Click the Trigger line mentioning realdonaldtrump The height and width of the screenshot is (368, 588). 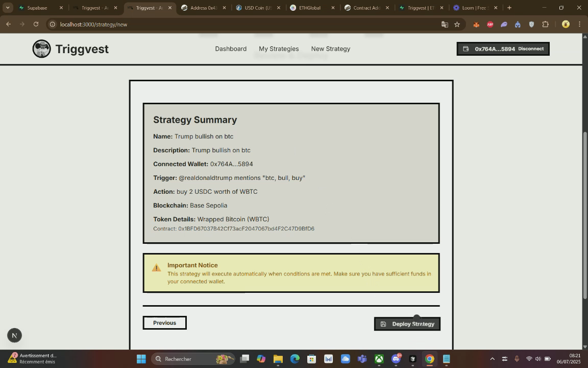(229, 178)
